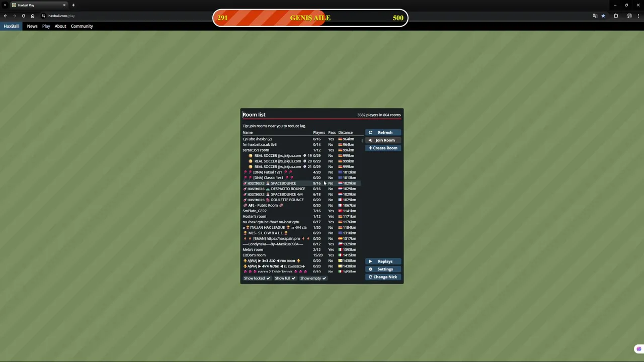
Task: Select the SPACEBOUNCE 4v4 room
Action: click(x=301, y=194)
